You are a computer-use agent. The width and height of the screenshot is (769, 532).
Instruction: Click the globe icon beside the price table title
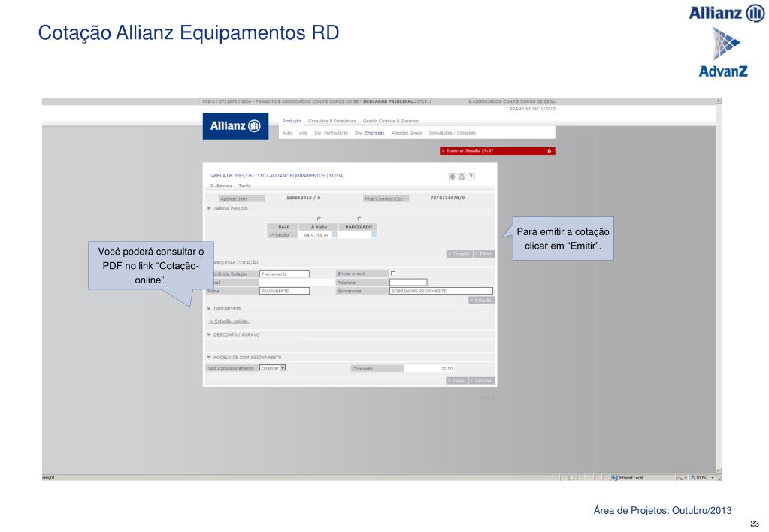pos(453,177)
